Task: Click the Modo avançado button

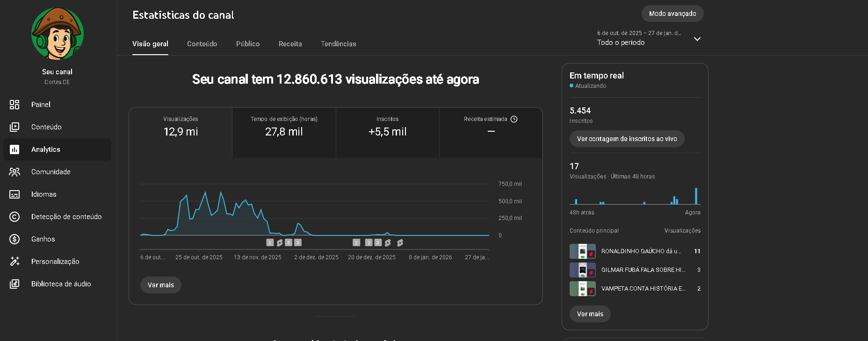Action: point(672,14)
